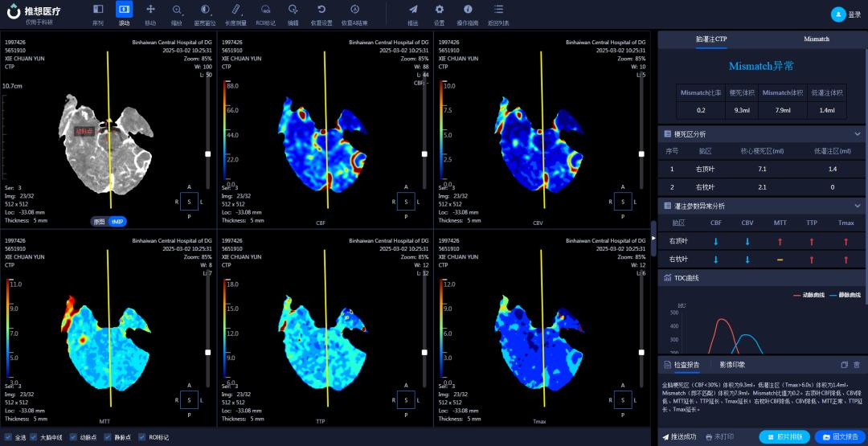Collapse the TDC曲线 section chevron
868x446 pixels.
coord(857,278)
